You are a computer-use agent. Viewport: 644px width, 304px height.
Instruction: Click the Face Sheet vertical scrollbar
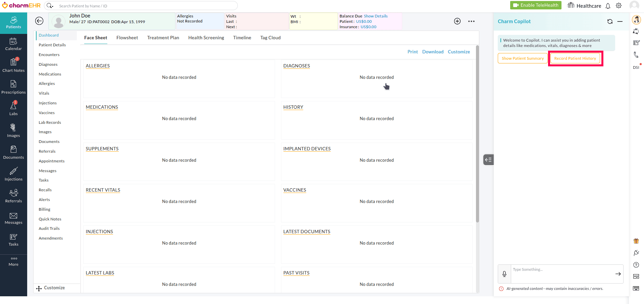point(477,134)
